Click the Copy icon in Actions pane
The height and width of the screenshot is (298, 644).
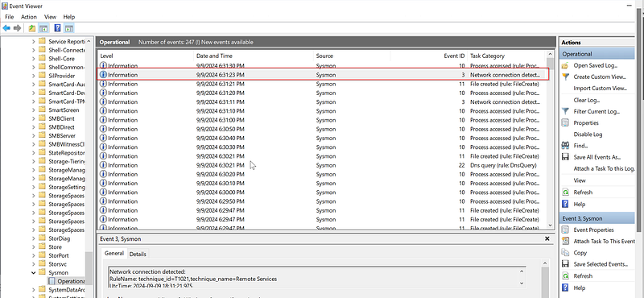(x=566, y=253)
